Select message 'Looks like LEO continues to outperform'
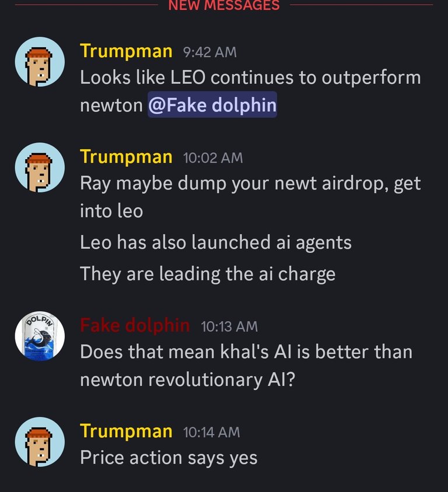The image size is (448, 492). [x=250, y=92]
